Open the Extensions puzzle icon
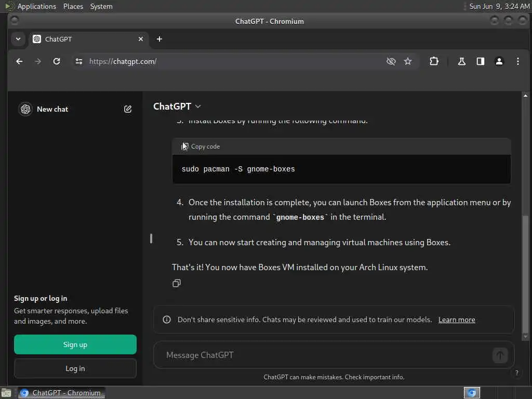The height and width of the screenshot is (399, 532). click(434, 61)
